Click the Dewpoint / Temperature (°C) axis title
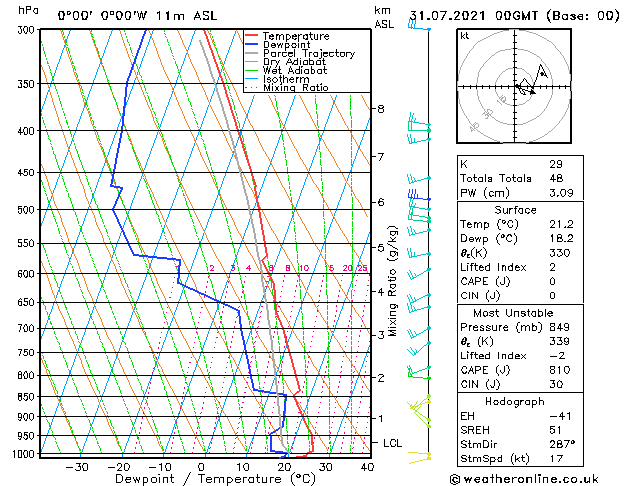Image resolution: width=629 pixels, height=486 pixels. (x=215, y=479)
